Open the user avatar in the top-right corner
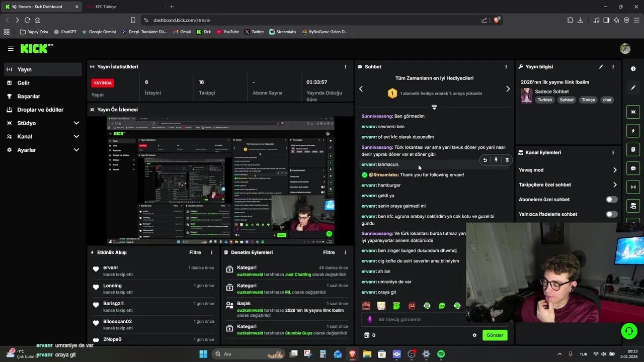The image size is (644, 362). pos(625,49)
